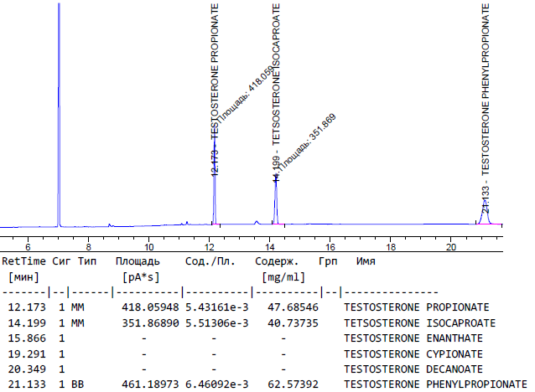Click the Содерж. column header
Image resolution: width=535 pixels, height=392 pixels.
(x=279, y=261)
